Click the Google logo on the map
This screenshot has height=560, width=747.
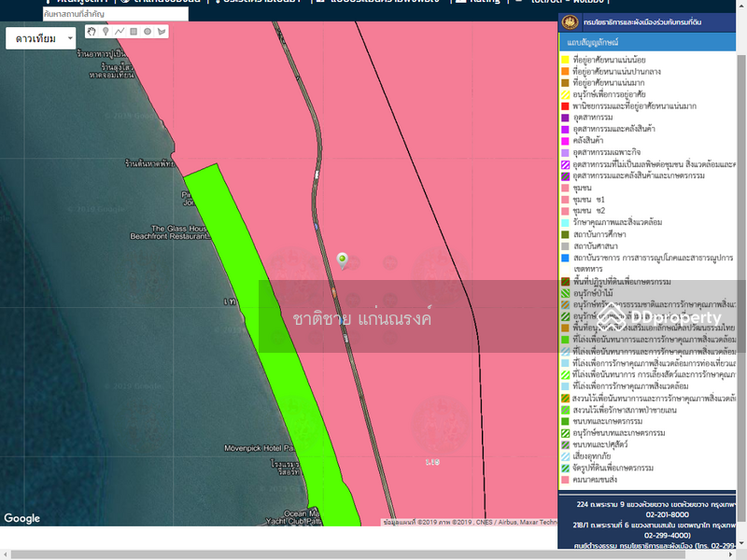click(22, 519)
